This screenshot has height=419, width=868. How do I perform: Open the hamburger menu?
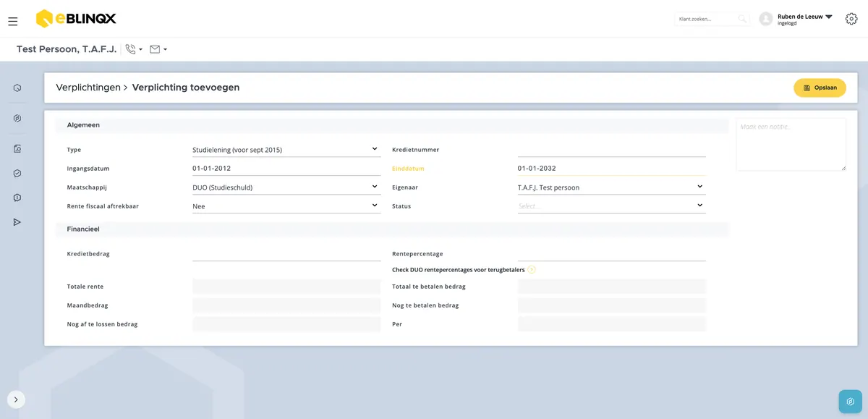pos(13,22)
